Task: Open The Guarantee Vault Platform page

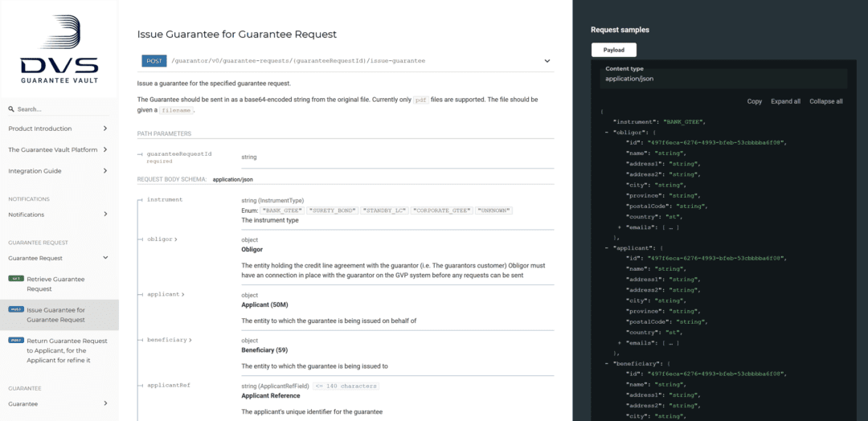Action: coord(52,149)
